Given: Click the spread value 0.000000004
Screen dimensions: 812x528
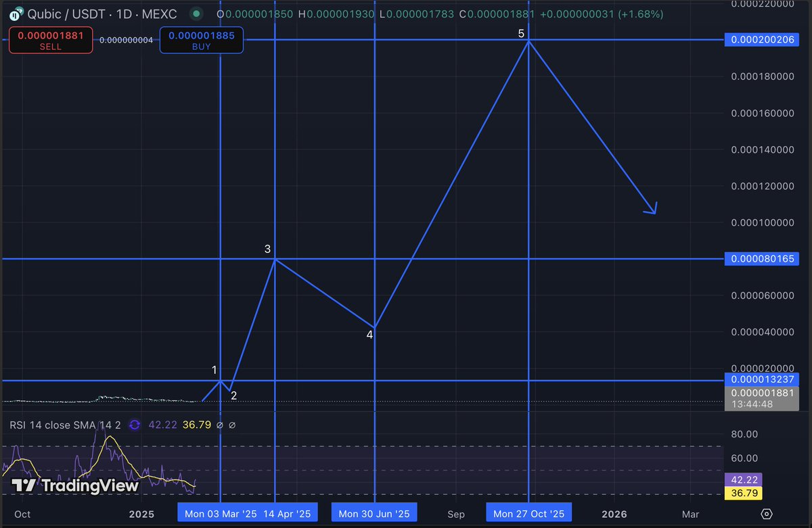Looking at the screenshot, I should (x=126, y=41).
